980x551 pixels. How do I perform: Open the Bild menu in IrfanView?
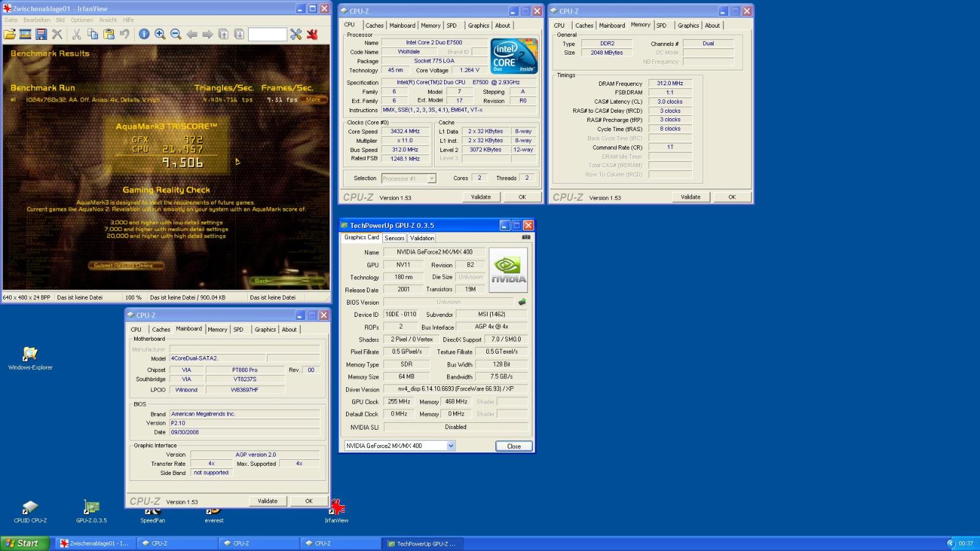(x=60, y=20)
